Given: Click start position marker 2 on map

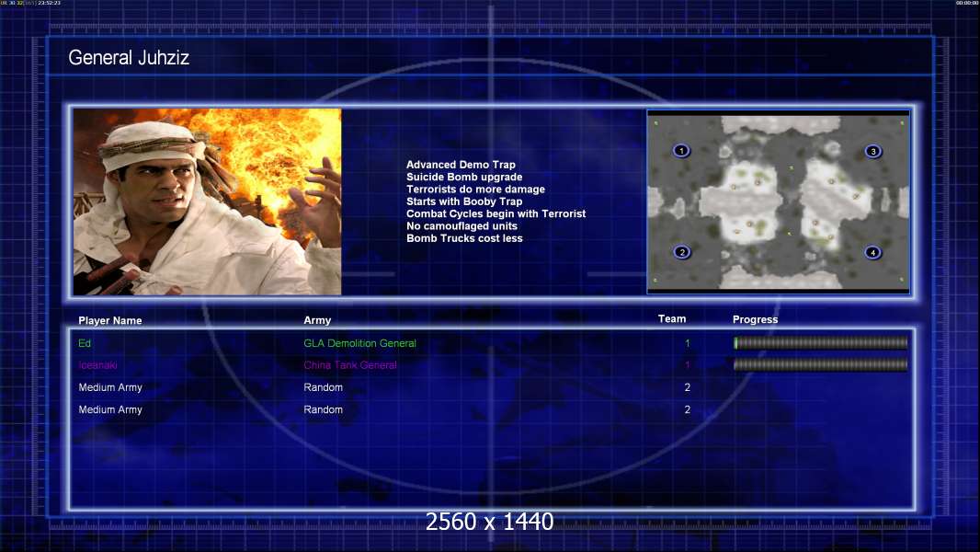Looking at the screenshot, I should coord(682,252).
